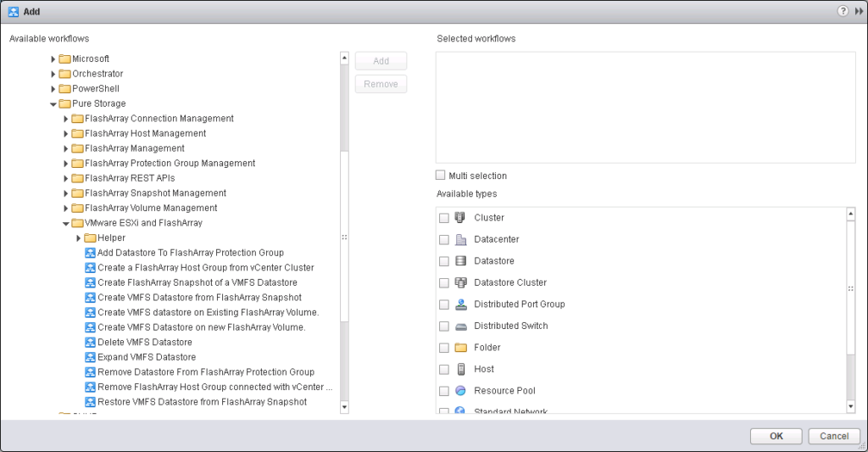Screen dimensions: 868x452
Task: Expand the PowerShell folder arrow
Action: (x=53, y=89)
